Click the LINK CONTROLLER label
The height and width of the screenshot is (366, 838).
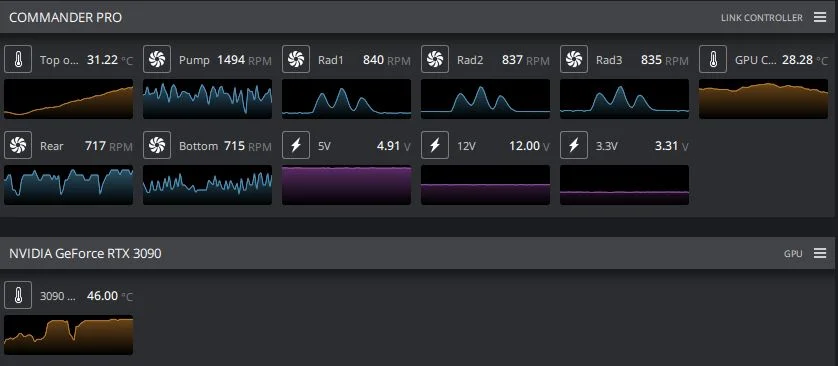762,18
